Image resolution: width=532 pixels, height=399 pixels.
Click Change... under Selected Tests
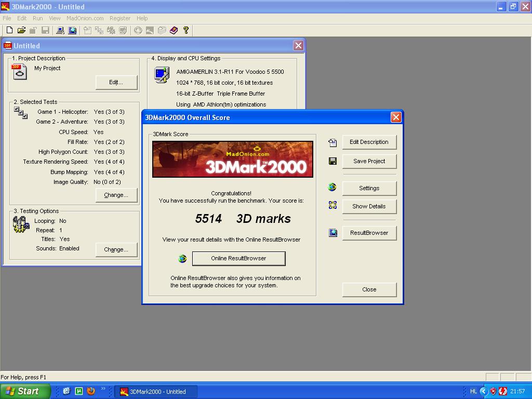tap(116, 195)
